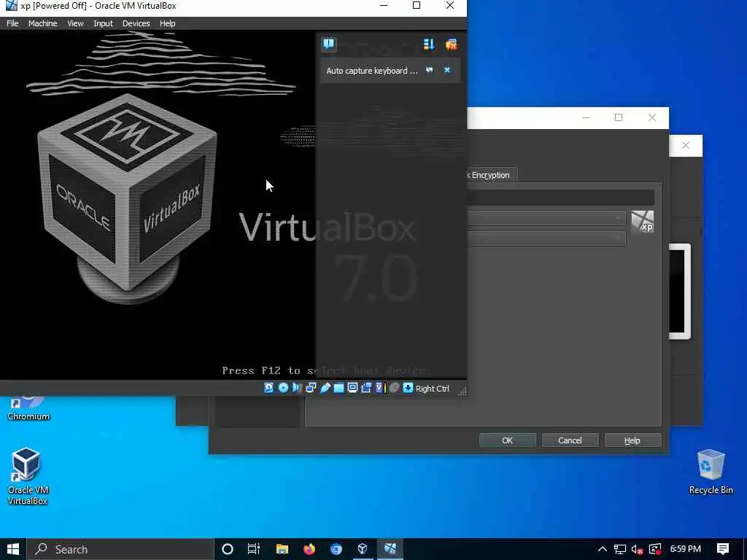Click the Cortana circle on taskbar
Screen dimensions: 747x560
(x=228, y=549)
